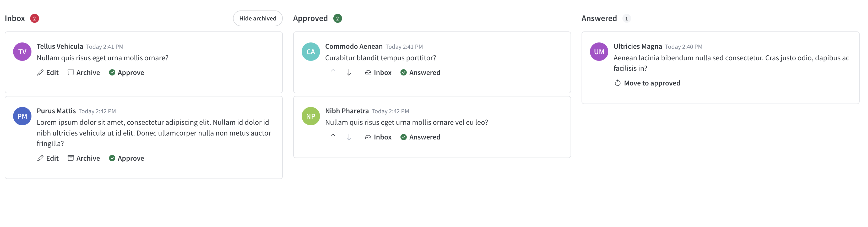868x227 pixels.
Task: Open the Ultricies Magna name link
Action: [x=638, y=46]
